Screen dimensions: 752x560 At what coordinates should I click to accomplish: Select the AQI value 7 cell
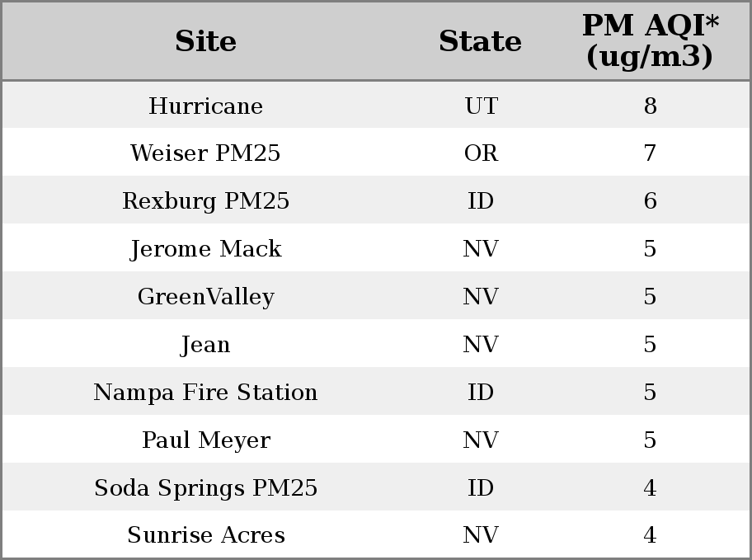click(x=650, y=153)
